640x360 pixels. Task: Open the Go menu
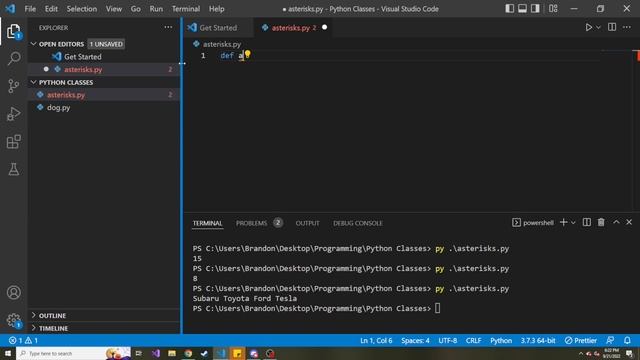point(136,9)
